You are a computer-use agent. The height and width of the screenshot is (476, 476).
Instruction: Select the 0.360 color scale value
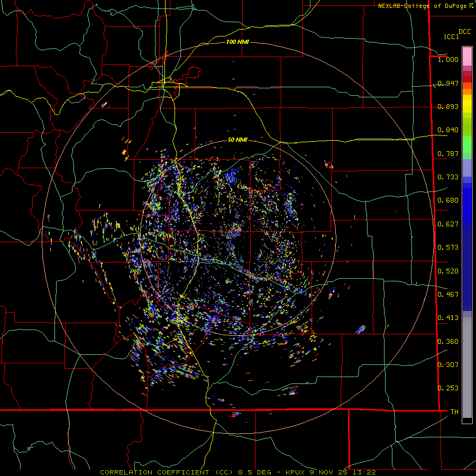click(x=448, y=342)
